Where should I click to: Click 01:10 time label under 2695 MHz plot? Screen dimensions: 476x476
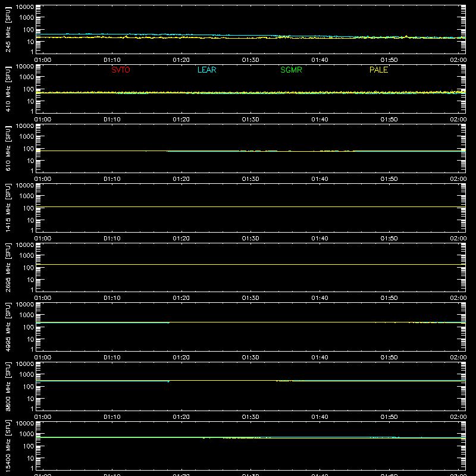tap(112, 298)
